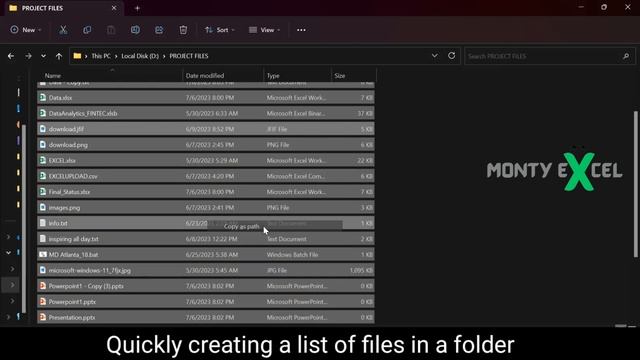The image size is (640, 360).
Task: Refresh the PROJECT FILES folder
Action: click(x=451, y=56)
